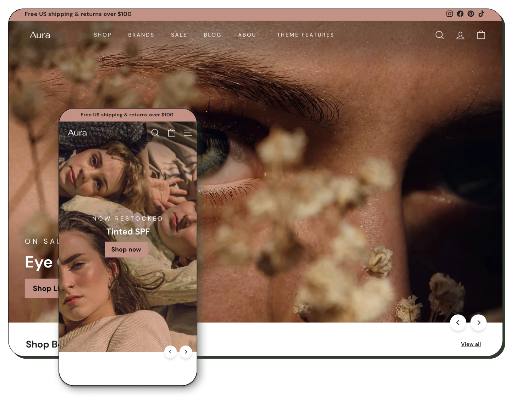This screenshot has width=511, height=420.
Task: Expand the mobile hamburger menu
Action: coord(188,133)
